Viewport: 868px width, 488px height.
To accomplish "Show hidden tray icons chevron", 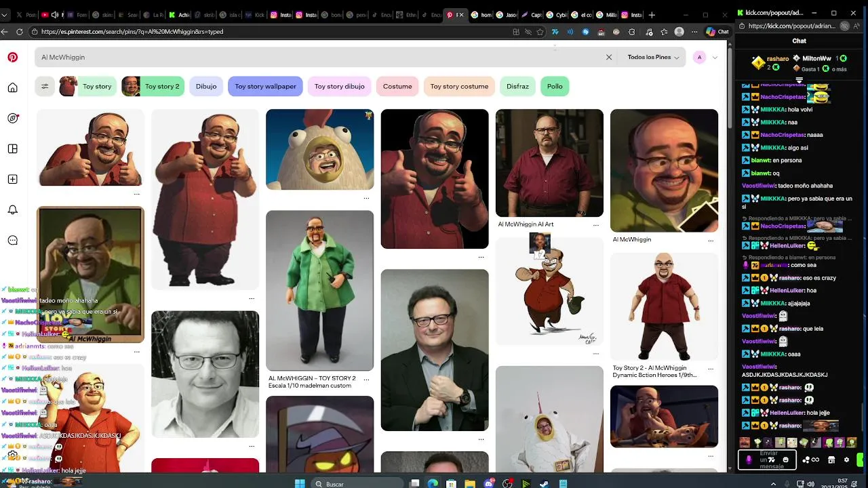I will point(773,483).
